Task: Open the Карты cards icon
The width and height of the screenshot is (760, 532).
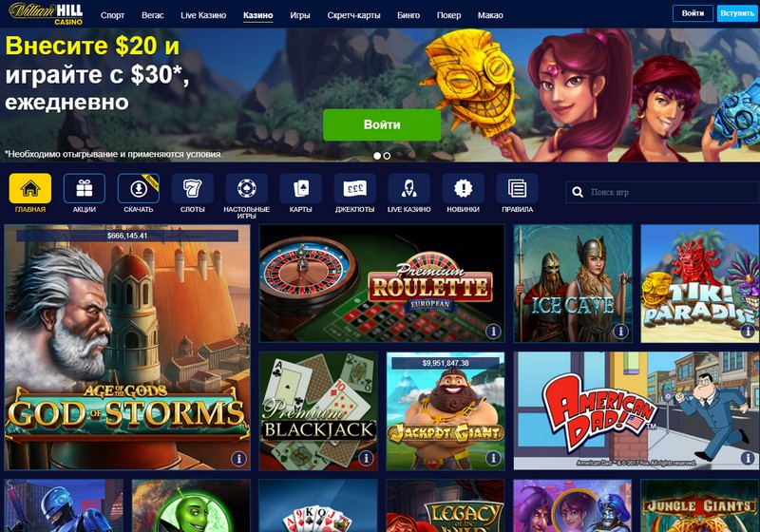Action: pos(300,188)
